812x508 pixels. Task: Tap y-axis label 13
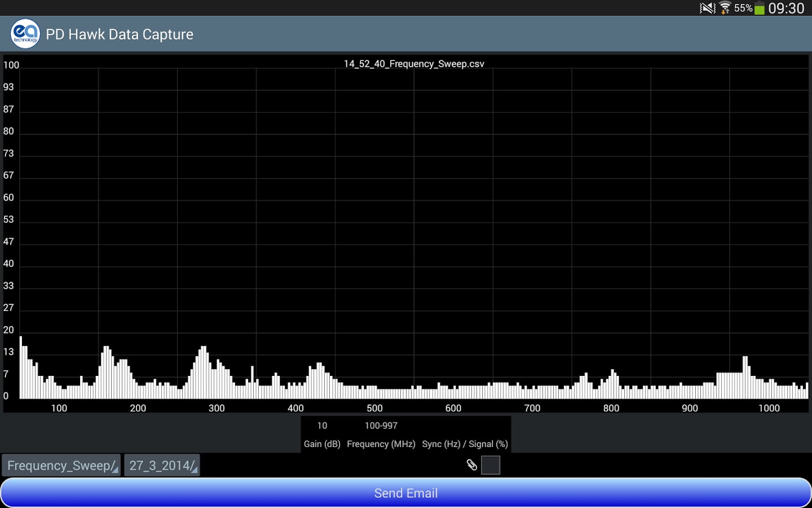[x=8, y=352]
